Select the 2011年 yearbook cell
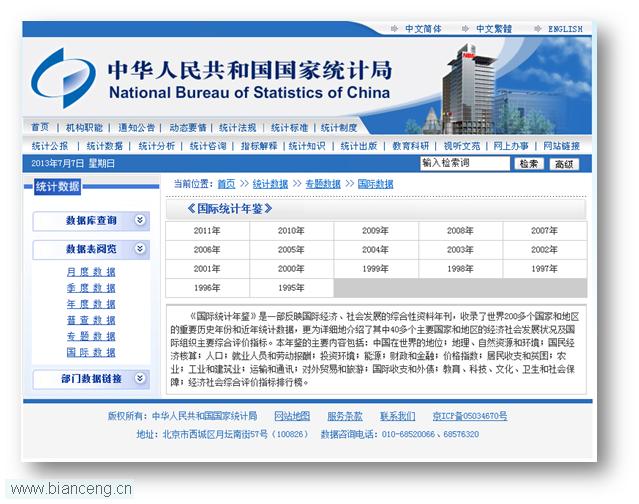This screenshot has width=639, height=504. [207, 231]
